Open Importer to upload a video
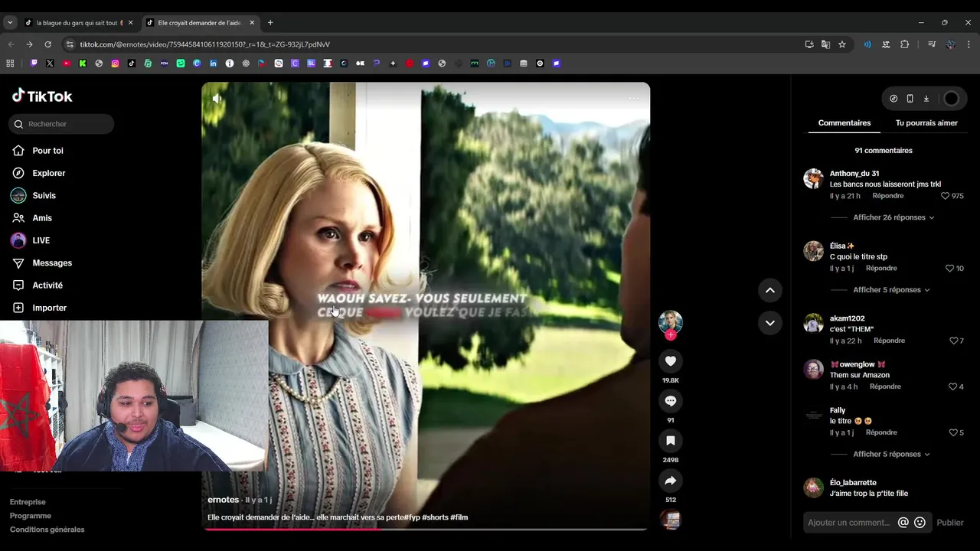Viewport: 980px width, 551px height. (x=49, y=308)
